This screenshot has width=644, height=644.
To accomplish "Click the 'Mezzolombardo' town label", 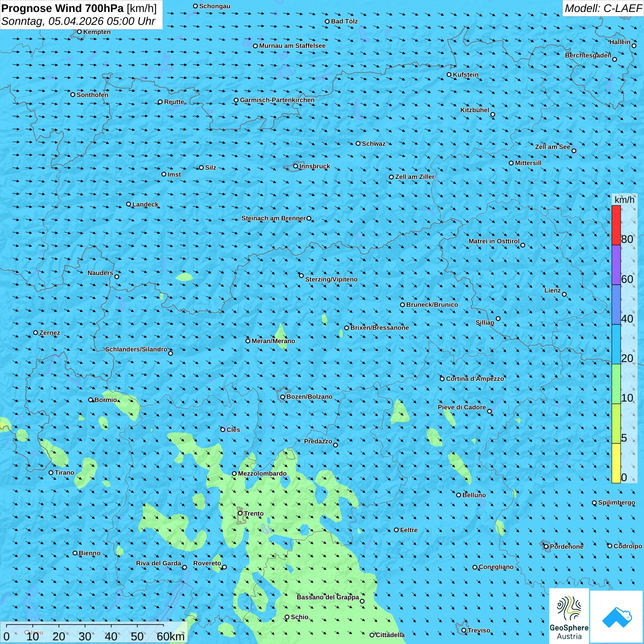I will (x=262, y=473).
